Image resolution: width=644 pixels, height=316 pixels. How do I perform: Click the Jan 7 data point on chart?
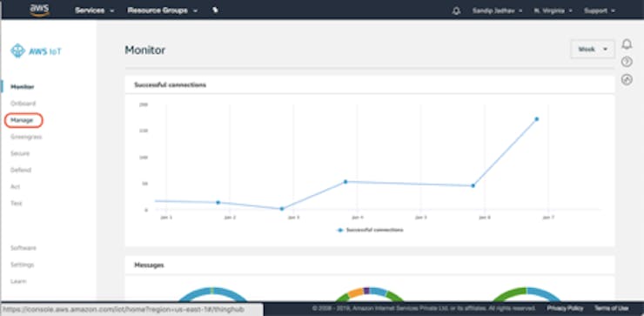(536, 119)
